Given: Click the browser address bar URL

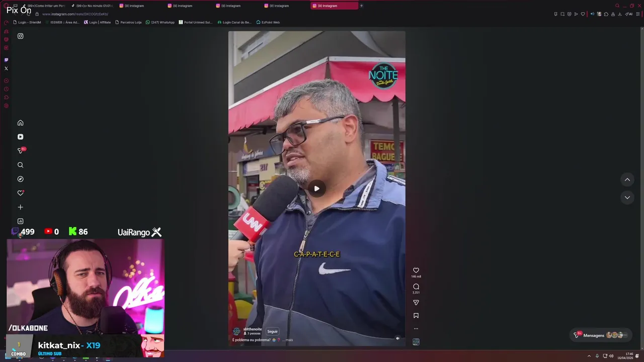Looking at the screenshot, I should pyautogui.click(x=75, y=14).
